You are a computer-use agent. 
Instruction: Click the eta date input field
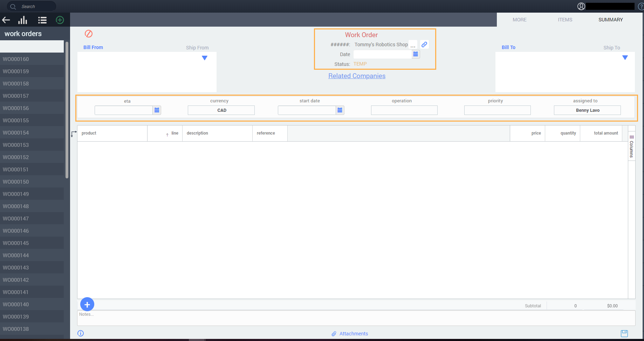[124, 110]
